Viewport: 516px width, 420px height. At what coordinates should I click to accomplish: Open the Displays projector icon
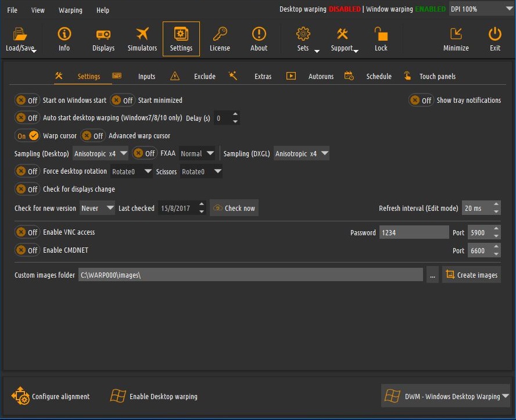[x=103, y=34]
